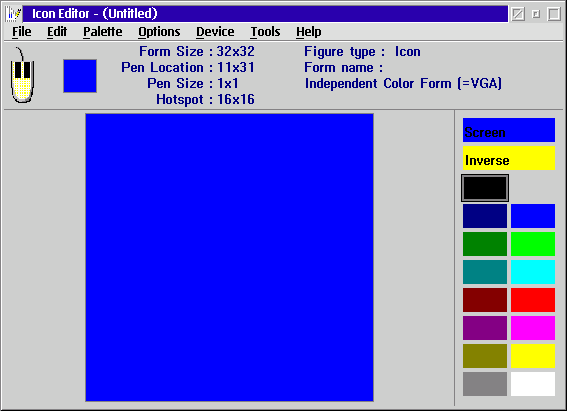Select the white palette color
Viewport: 567px width, 411px height.
[x=533, y=384]
